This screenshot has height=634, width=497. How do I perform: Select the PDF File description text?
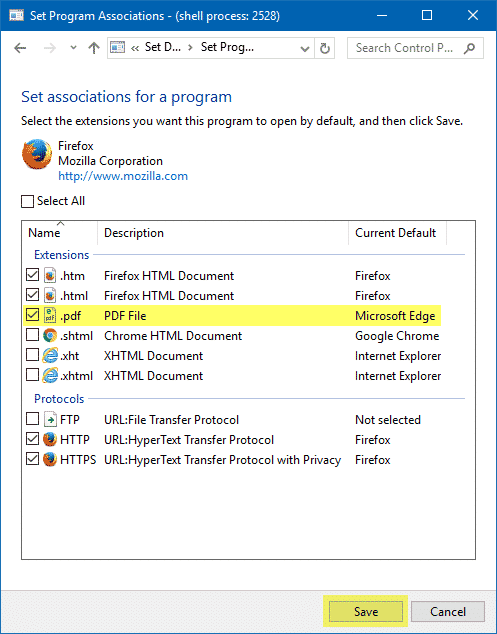125,316
